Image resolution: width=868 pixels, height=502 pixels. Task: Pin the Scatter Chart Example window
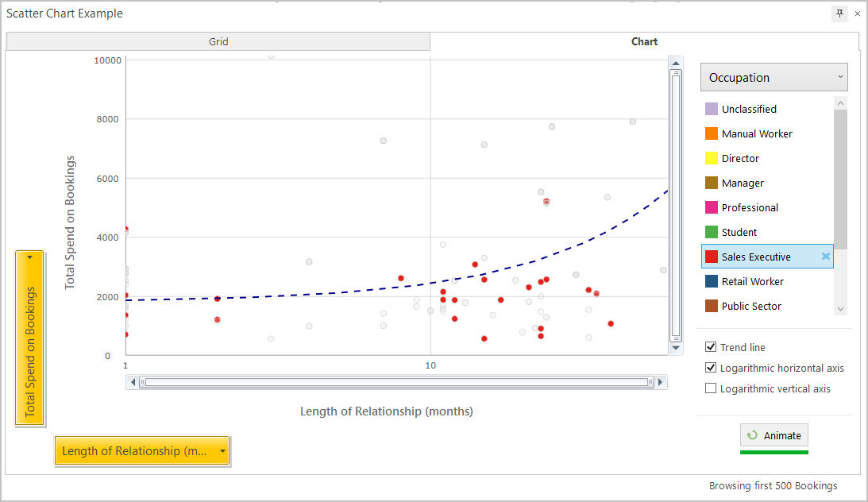coord(839,14)
